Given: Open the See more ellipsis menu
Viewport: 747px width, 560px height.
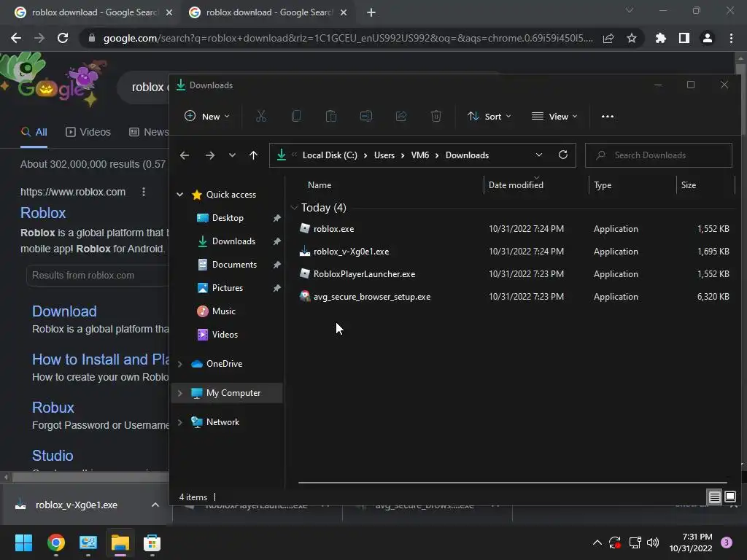Looking at the screenshot, I should click(608, 116).
